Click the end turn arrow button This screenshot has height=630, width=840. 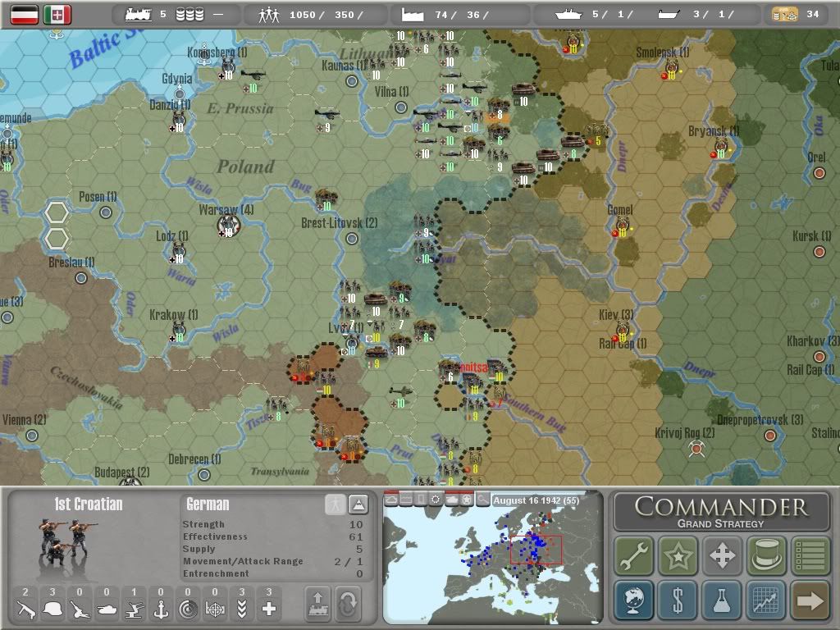tap(810, 600)
